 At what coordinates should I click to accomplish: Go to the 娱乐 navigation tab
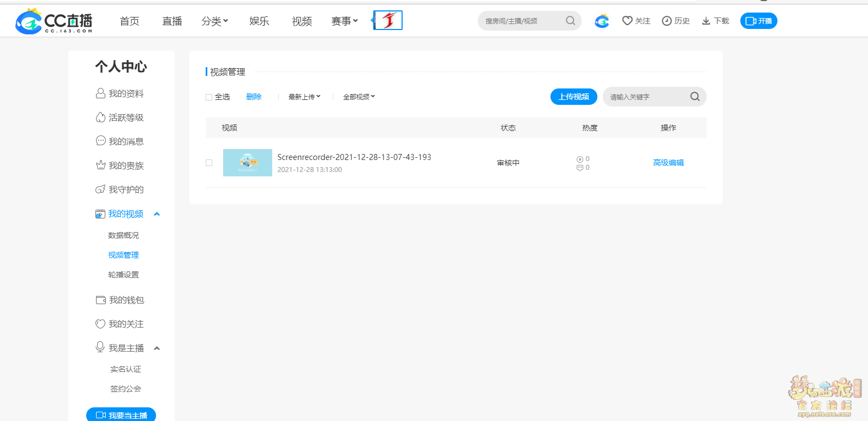tap(259, 21)
